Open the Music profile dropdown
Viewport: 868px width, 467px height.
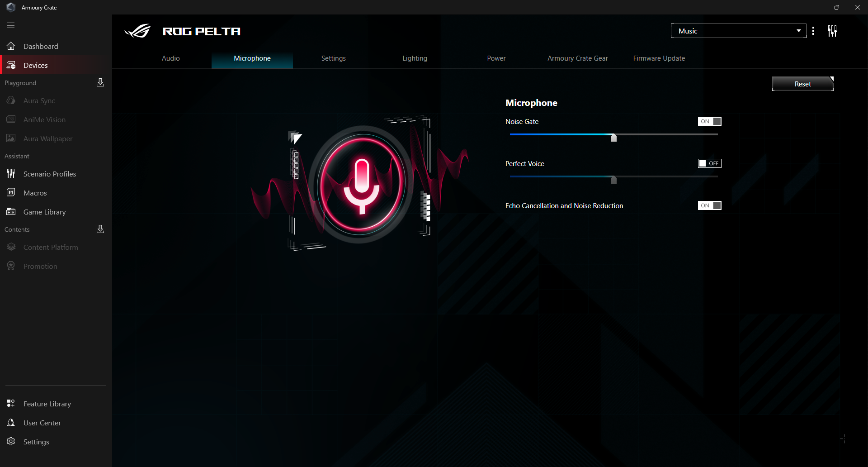[739, 31]
